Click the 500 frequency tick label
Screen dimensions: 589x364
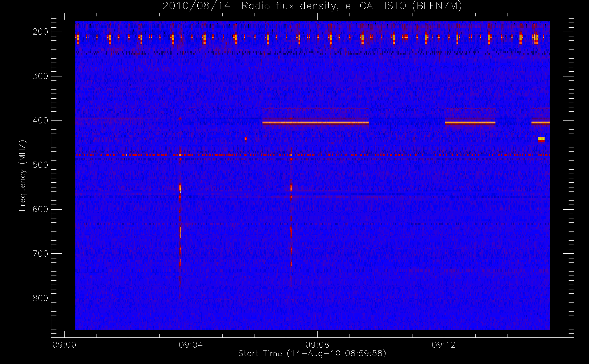[40, 165]
